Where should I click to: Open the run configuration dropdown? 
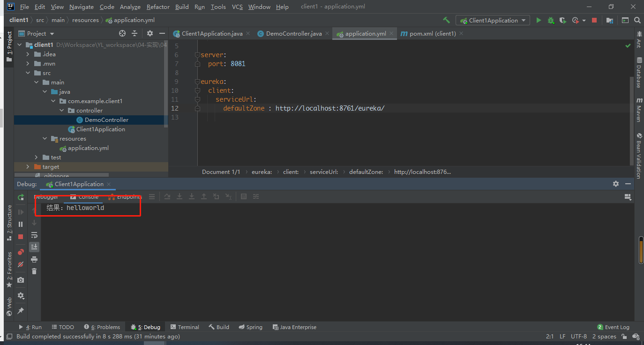pyautogui.click(x=493, y=20)
